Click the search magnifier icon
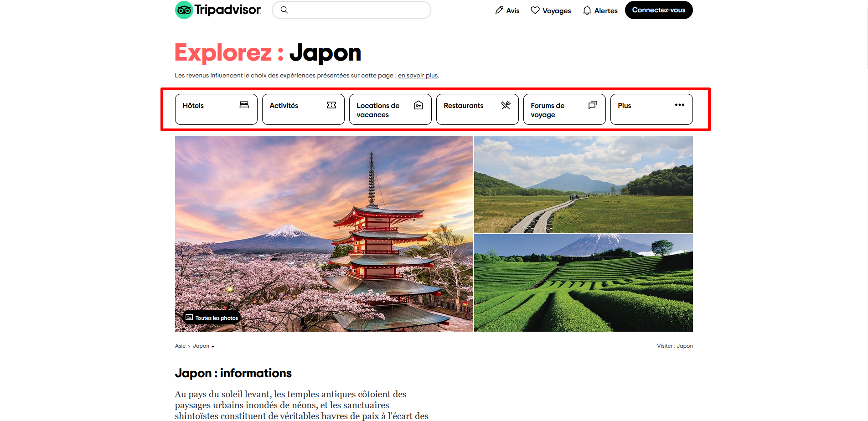Viewport: 868px width, 421px height. (284, 10)
